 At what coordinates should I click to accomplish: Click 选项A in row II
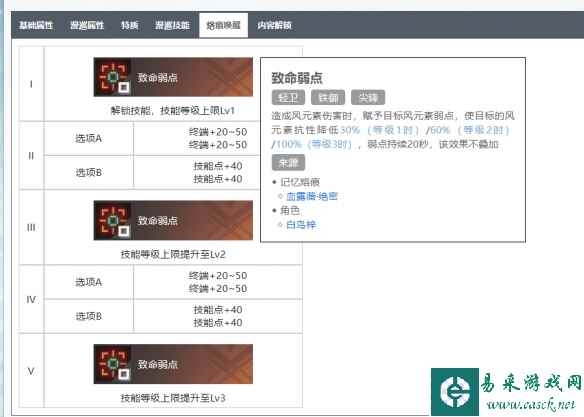tap(89, 139)
